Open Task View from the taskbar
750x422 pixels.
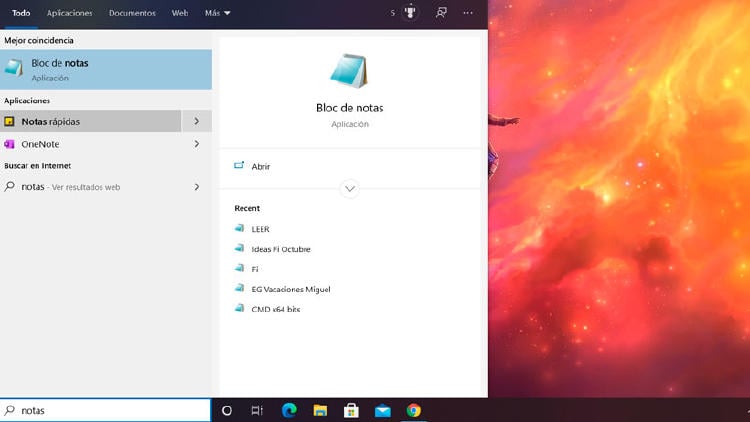pyautogui.click(x=257, y=410)
